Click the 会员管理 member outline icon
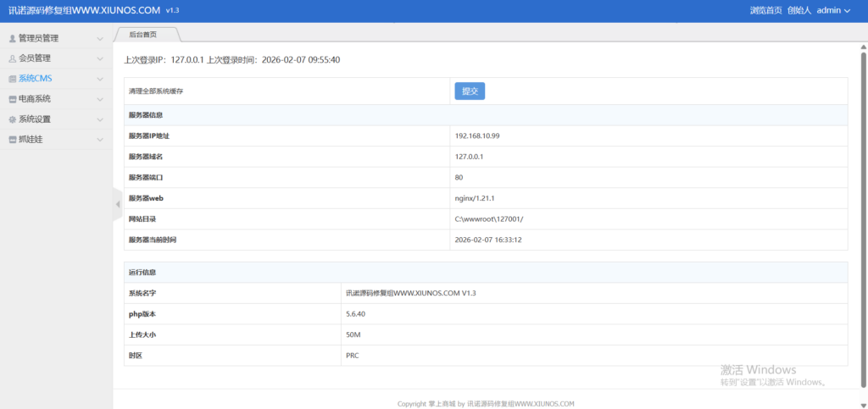The height and width of the screenshot is (409, 868). (12, 58)
